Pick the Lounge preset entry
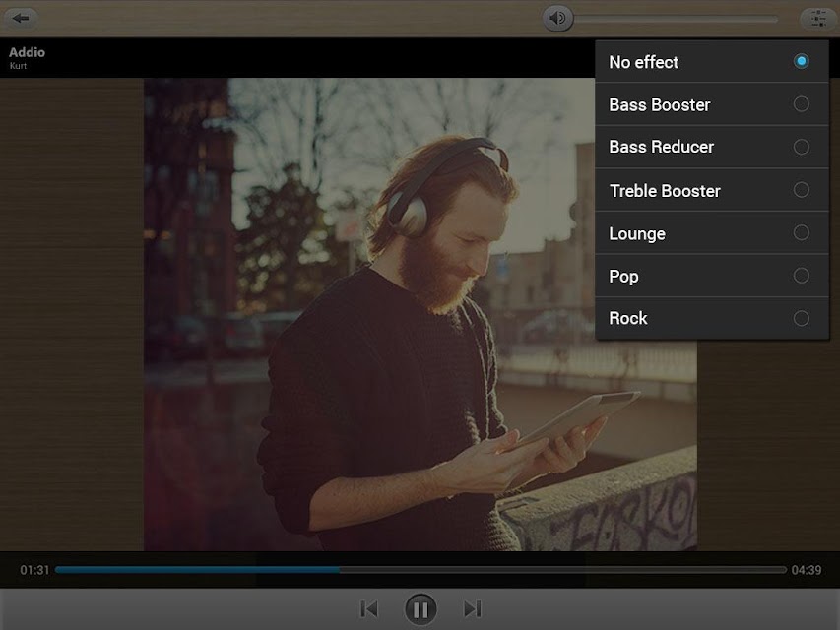The height and width of the screenshot is (630, 840). tap(712, 233)
